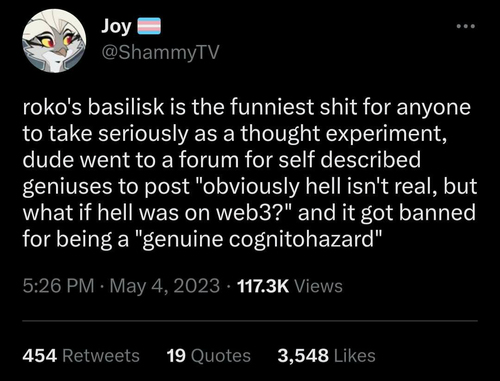Click the 5:26 PM timestamp

tap(58, 286)
